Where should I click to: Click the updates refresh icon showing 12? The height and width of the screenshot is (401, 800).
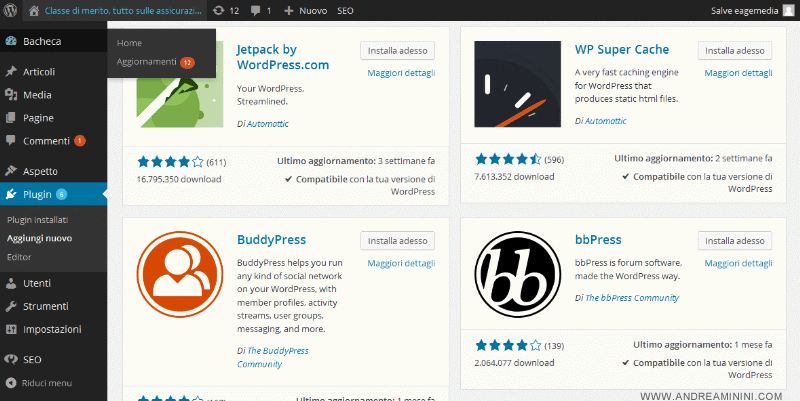pyautogui.click(x=218, y=10)
